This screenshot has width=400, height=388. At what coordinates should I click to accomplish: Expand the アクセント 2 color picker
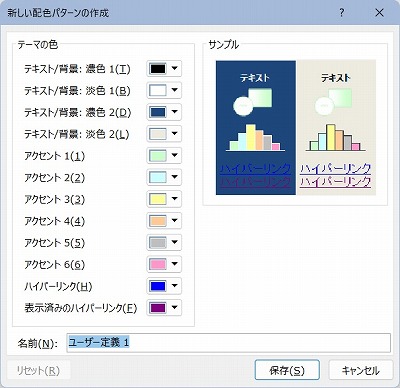(x=164, y=177)
